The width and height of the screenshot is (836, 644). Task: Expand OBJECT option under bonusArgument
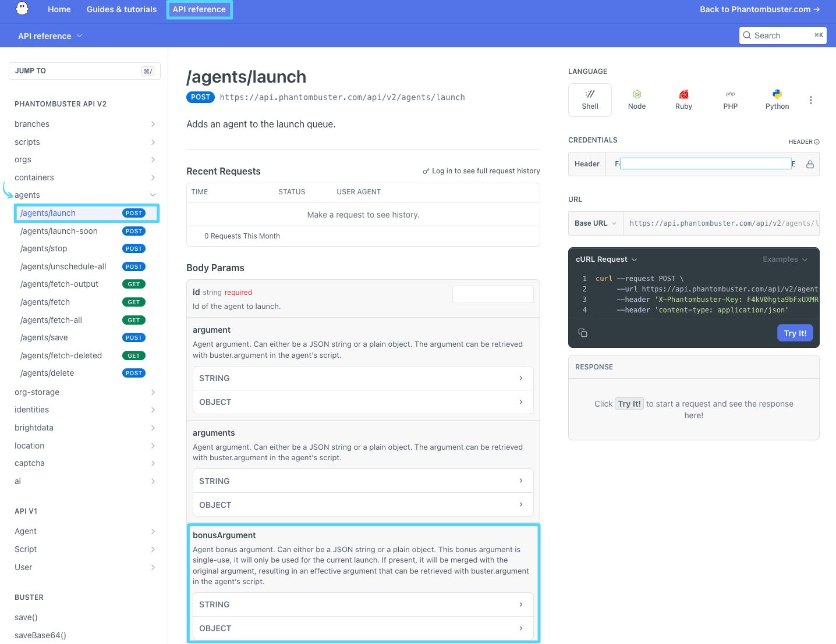[363, 628]
